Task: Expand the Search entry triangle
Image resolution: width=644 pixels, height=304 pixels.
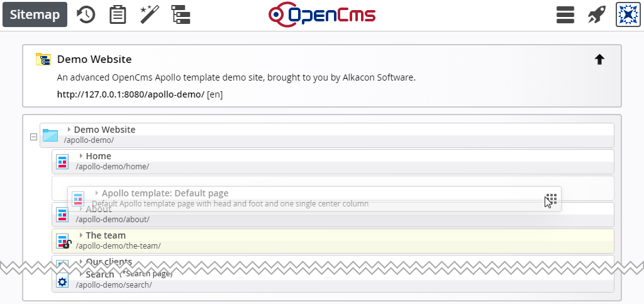Action: pos(81,274)
